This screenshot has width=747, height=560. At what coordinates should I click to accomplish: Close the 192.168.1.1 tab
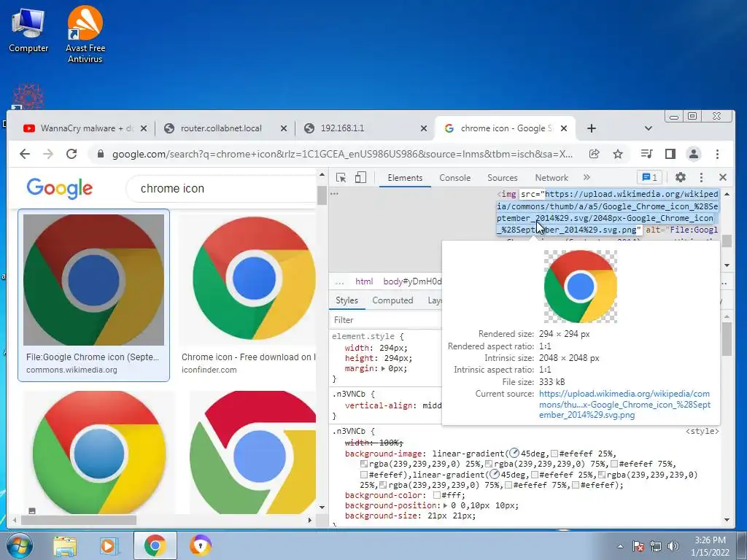point(424,128)
